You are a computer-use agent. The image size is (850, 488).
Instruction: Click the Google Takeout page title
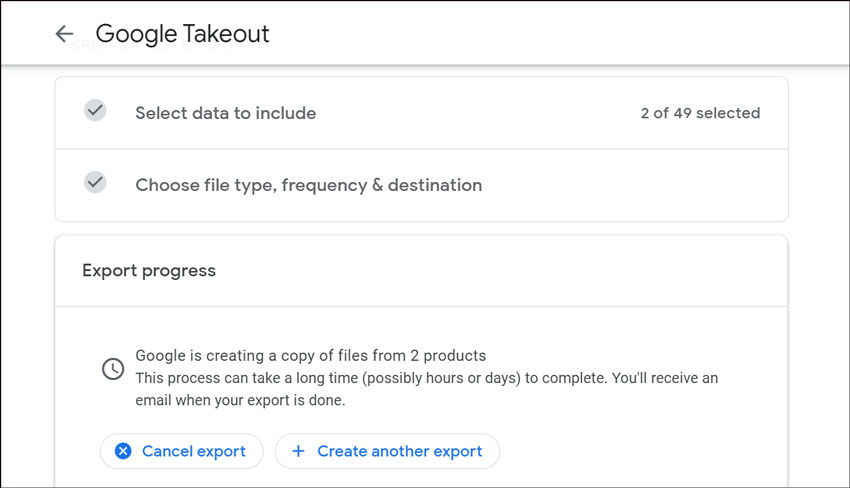[x=182, y=34]
